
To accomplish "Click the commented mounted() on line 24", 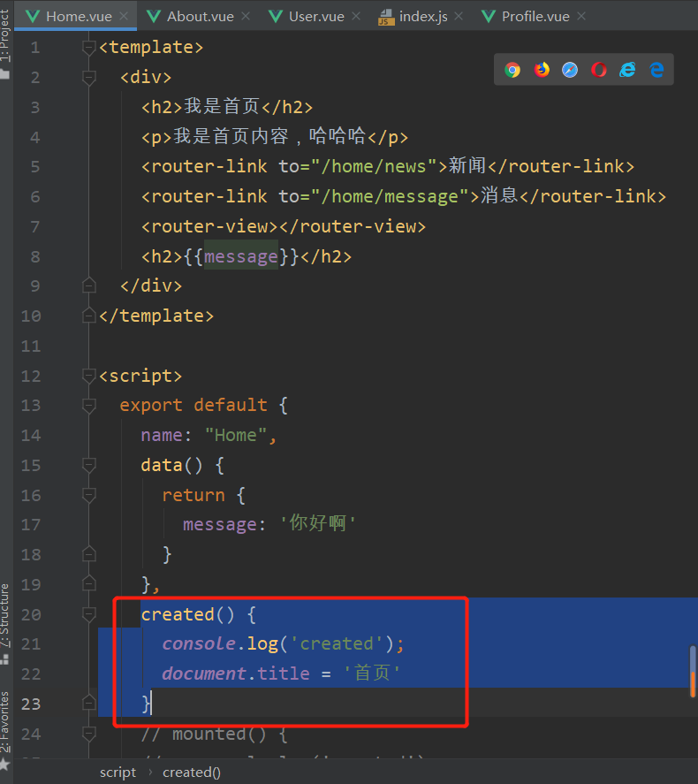I will click(x=215, y=734).
